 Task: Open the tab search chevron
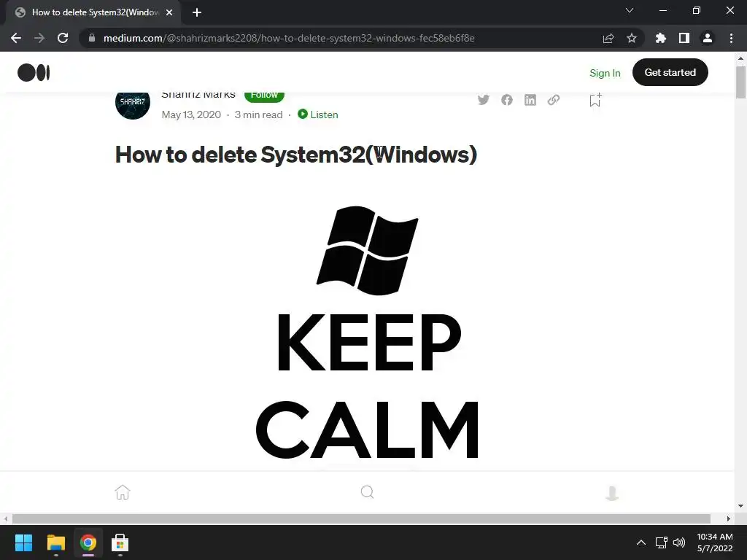[630, 10]
